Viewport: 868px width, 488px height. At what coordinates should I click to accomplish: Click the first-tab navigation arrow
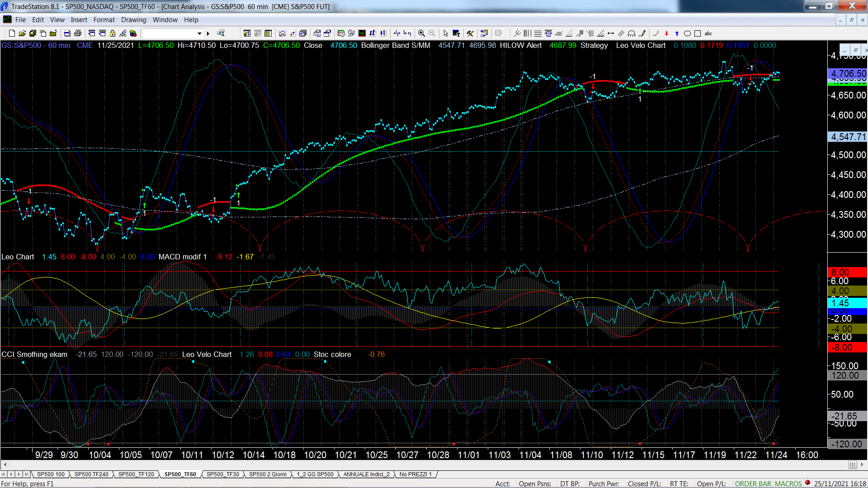4,474
